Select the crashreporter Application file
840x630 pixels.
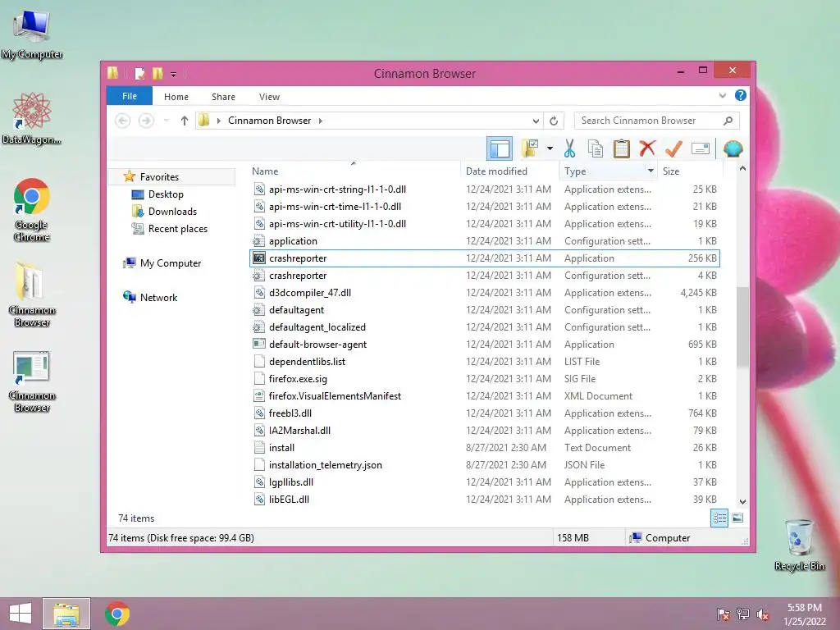tap(484, 258)
